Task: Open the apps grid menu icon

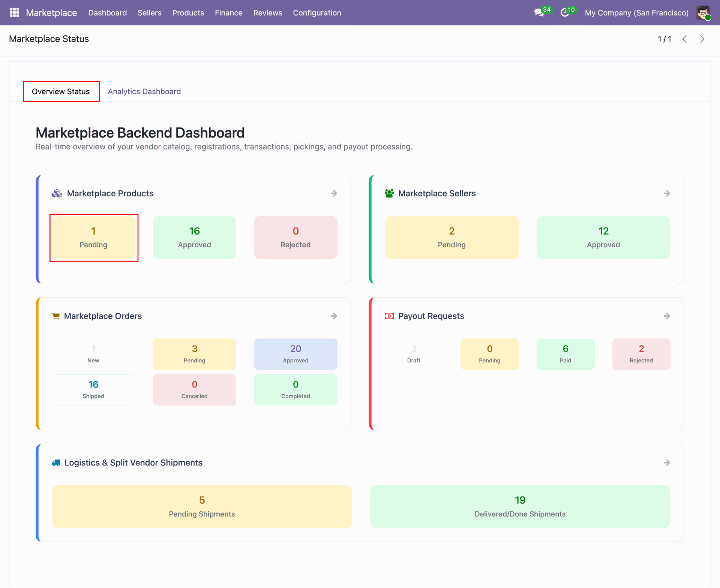Action: coord(14,12)
